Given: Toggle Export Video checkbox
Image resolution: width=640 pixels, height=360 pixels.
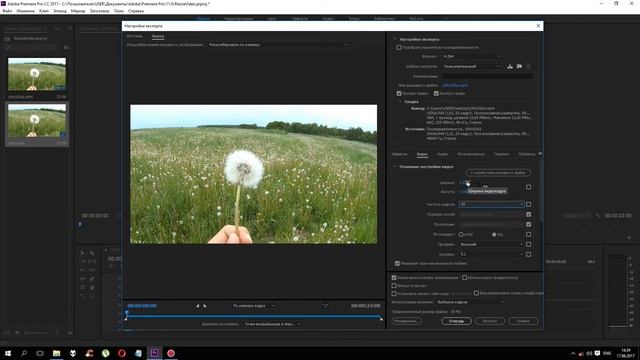Looking at the screenshot, I should 399,93.
